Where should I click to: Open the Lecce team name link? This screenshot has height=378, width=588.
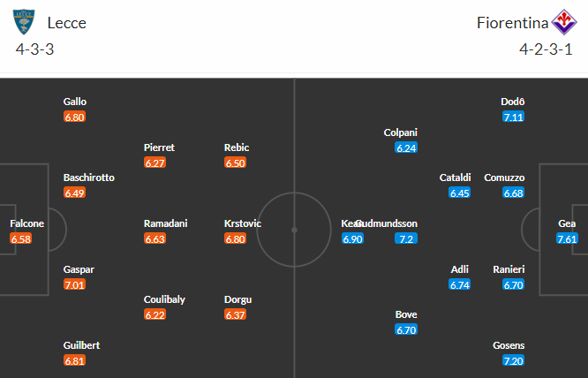(67, 23)
